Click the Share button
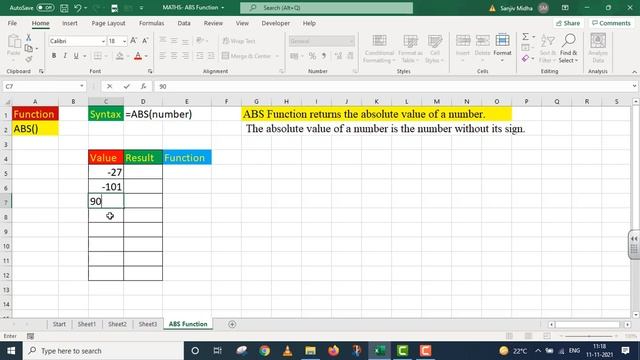The width and height of the screenshot is (640, 360). pos(568,23)
